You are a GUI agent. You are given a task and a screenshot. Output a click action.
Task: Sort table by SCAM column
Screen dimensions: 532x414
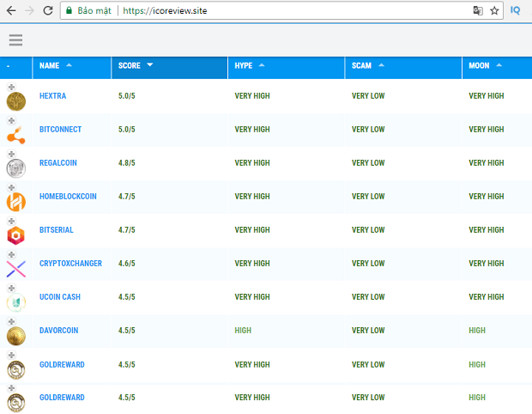pos(403,68)
